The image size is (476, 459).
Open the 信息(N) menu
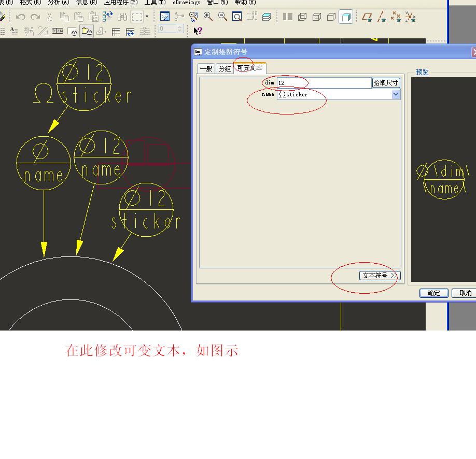pyautogui.click(x=86, y=3)
